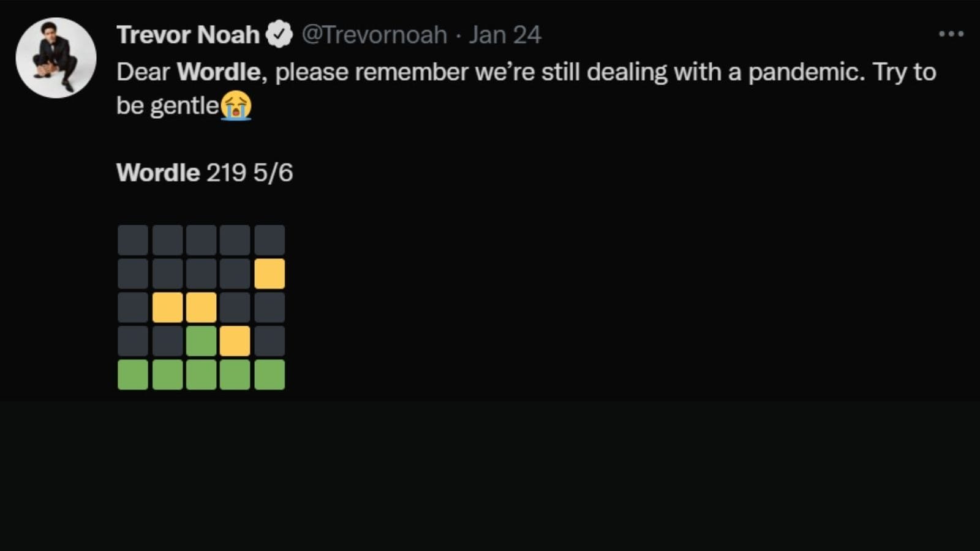Click the word 'pandemic' in the tweet
The image size is (980, 551).
click(806, 72)
